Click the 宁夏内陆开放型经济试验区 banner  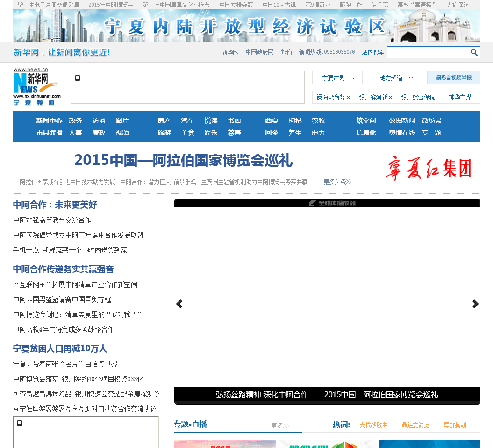[247, 26]
